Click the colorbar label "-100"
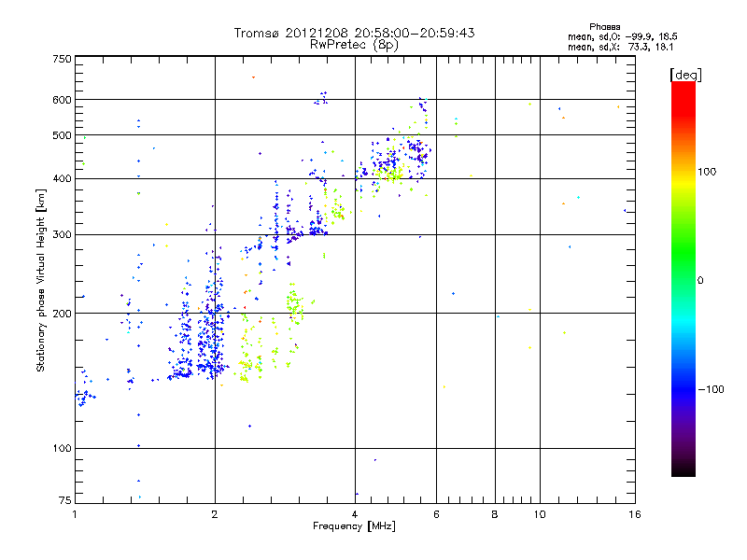 point(711,389)
